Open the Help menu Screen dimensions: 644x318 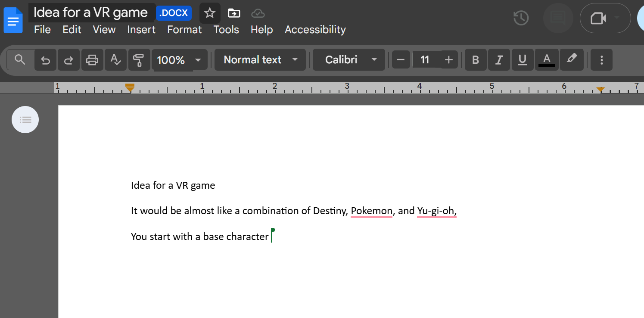[x=262, y=29]
